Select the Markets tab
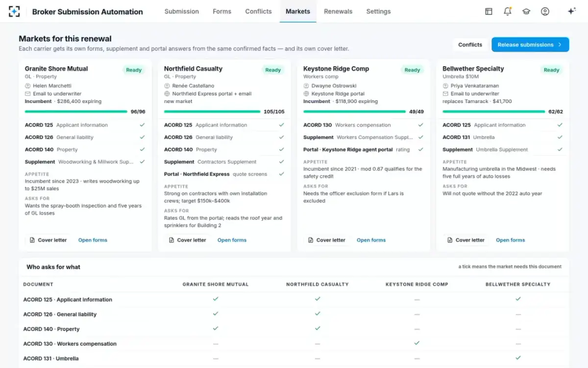The image size is (588, 368). (x=298, y=11)
